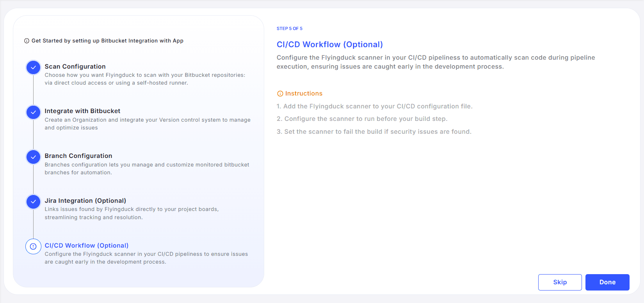Click the STEP 5 OF 5 label

(x=289, y=28)
